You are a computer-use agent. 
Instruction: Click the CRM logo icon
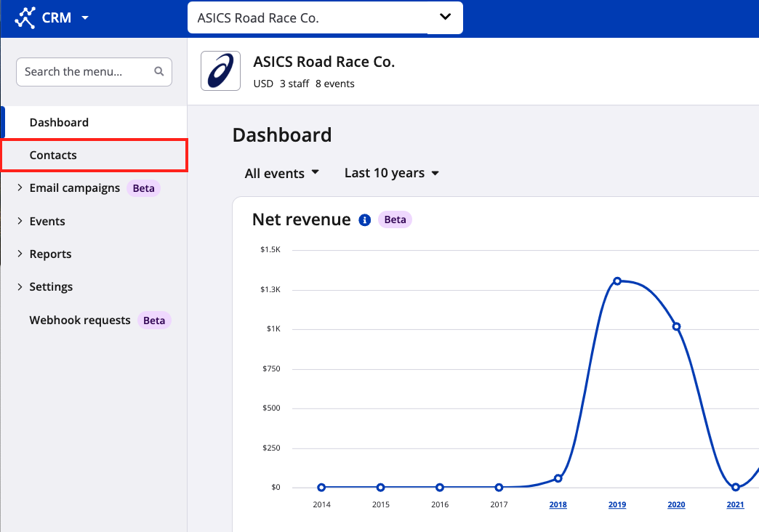(25, 17)
